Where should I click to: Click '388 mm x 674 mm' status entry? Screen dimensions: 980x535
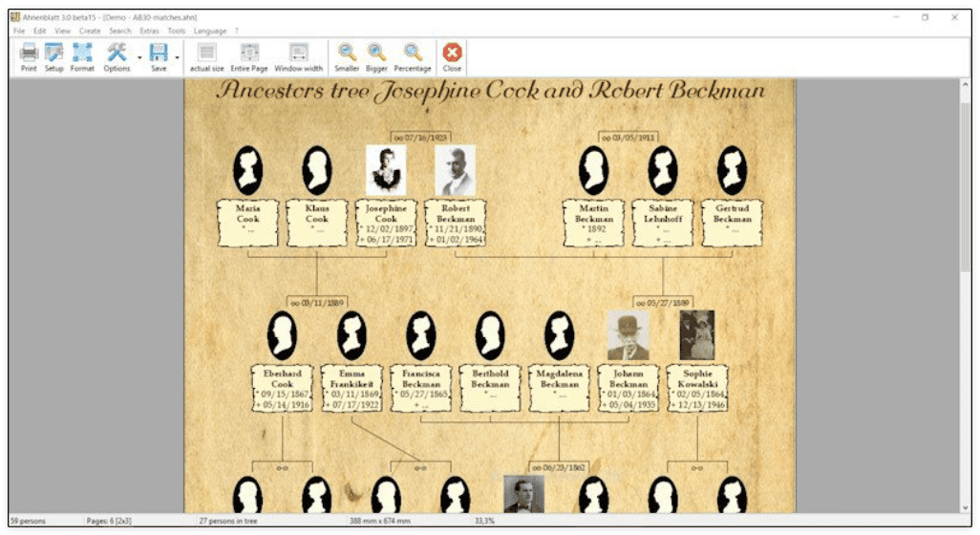[380, 521]
